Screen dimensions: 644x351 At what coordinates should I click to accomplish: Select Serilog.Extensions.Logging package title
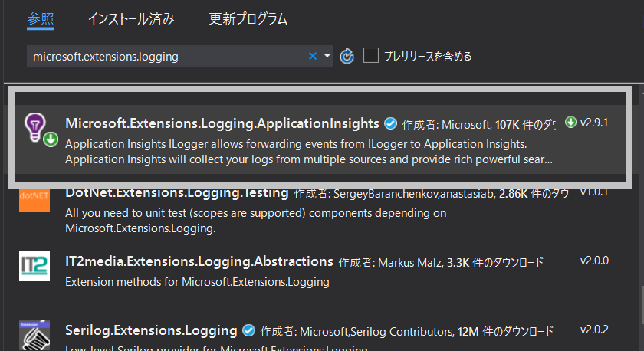point(151,330)
